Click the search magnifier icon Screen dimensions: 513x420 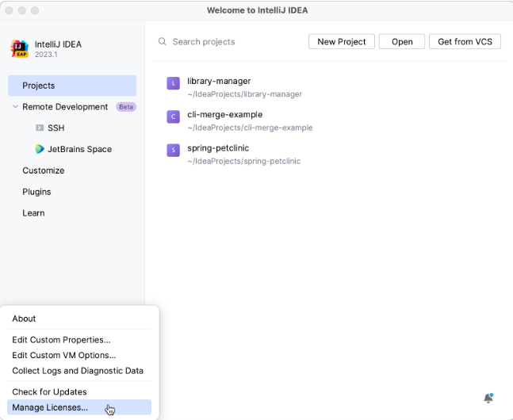pos(163,41)
